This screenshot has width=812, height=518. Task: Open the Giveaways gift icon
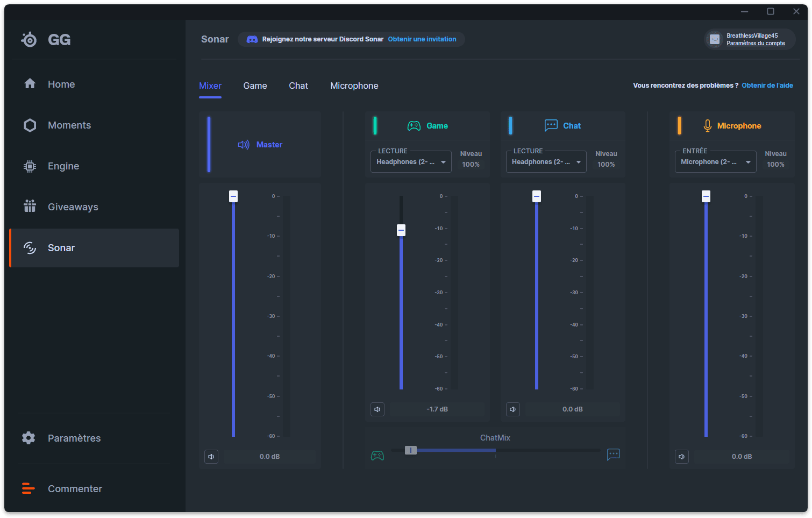(30, 207)
